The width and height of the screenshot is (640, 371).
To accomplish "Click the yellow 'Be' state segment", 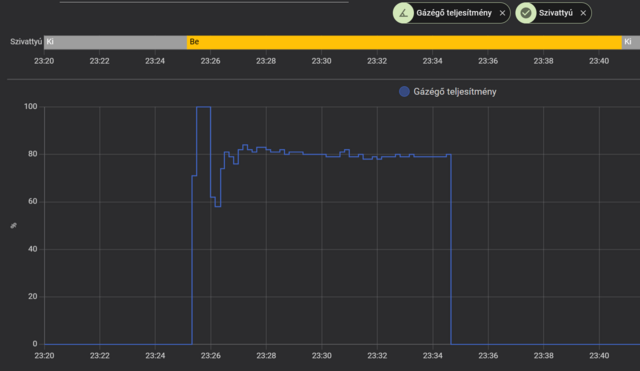I will point(404,42).
